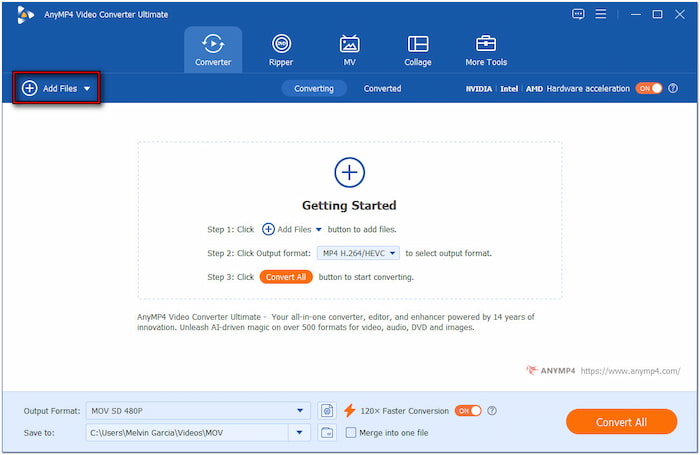Screen dimensions: 700x455
Task: Open the hamburger menu icon
Action: [601, 14]
